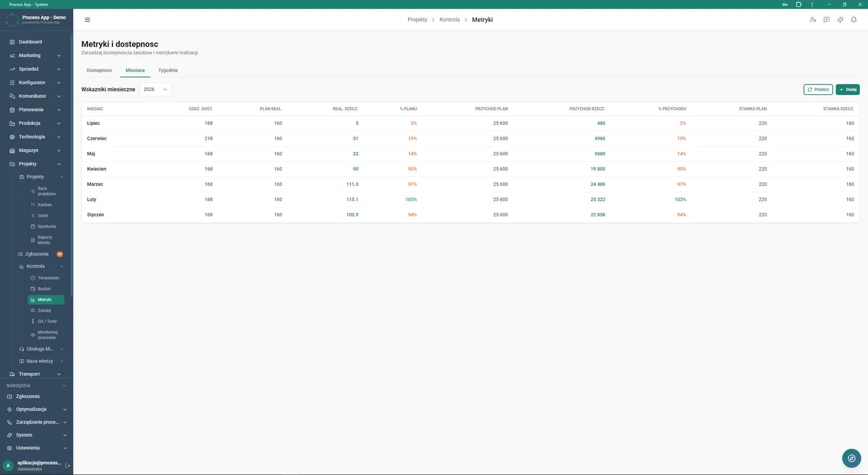Expand the Magazyn menu
This screenshot has width=868, height=475.
click(x=36, y=150)
